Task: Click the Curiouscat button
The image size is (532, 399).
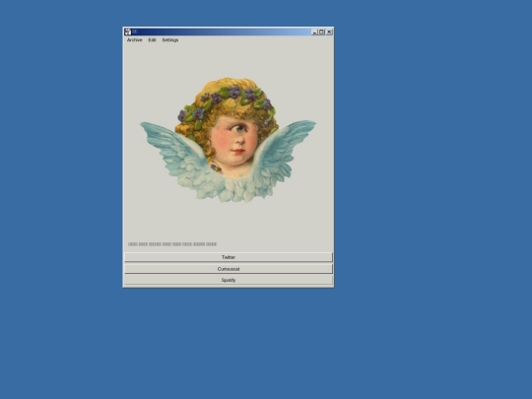Action: [x=229, y=269]
